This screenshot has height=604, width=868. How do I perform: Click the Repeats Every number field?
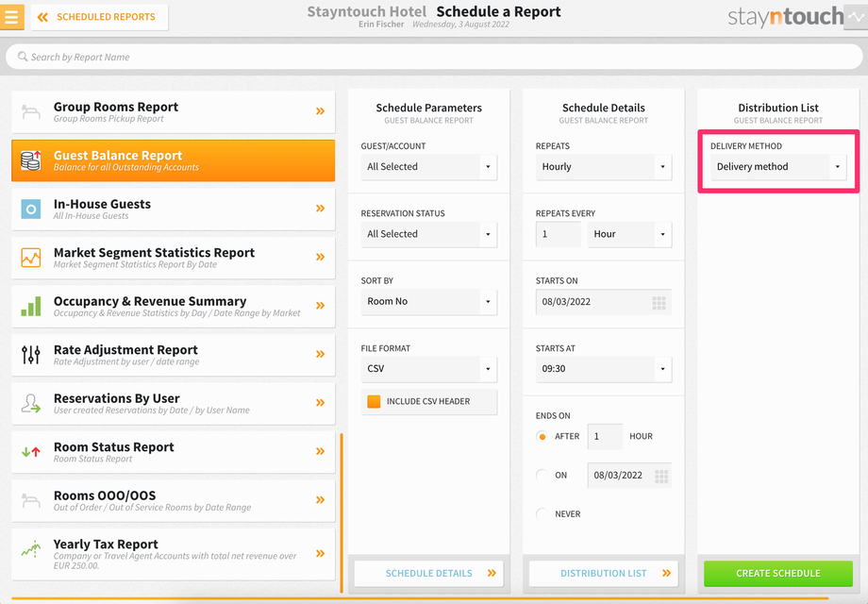[x=558, y=234]
